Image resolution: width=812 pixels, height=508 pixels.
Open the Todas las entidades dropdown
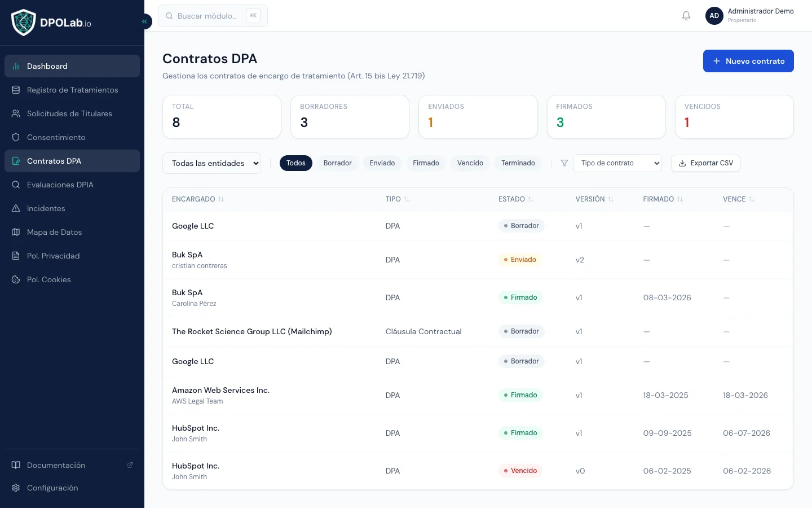[x=211, y=163]
